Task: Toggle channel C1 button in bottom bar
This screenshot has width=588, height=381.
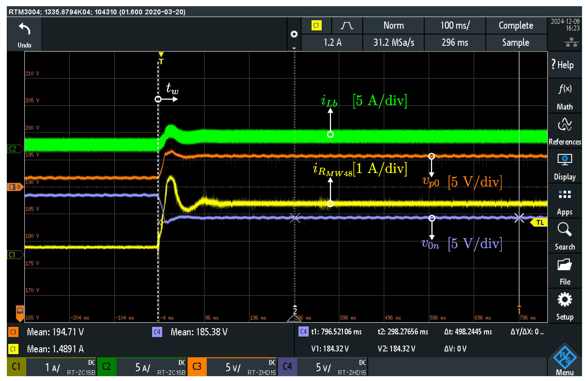Action: click(16, 367)
